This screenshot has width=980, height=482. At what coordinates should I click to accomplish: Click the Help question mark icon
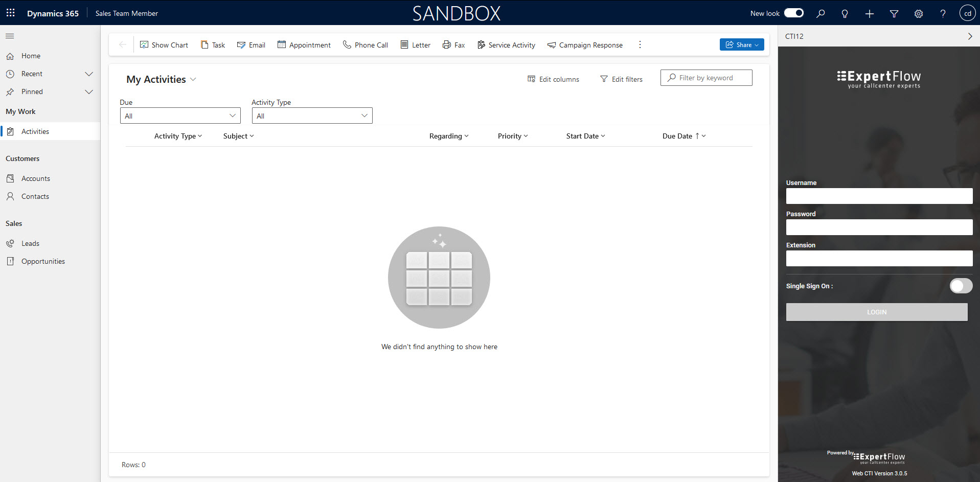tap(943, 14)
